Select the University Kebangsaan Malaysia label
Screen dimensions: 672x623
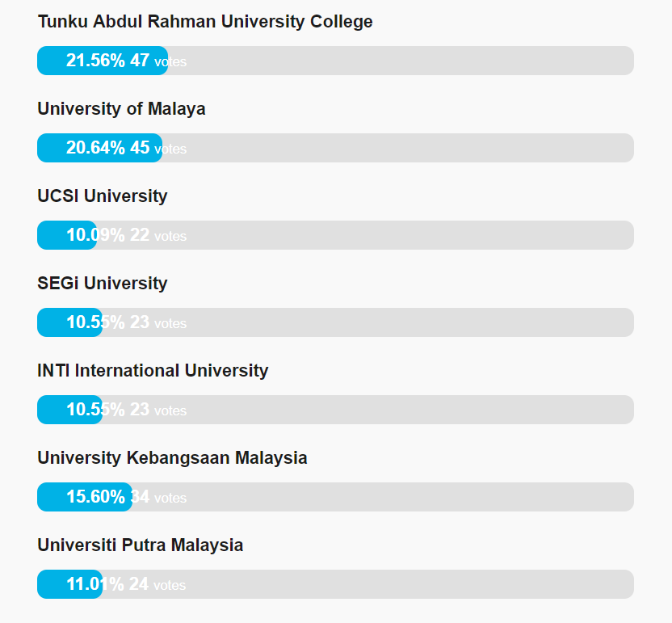click(172, 458)
